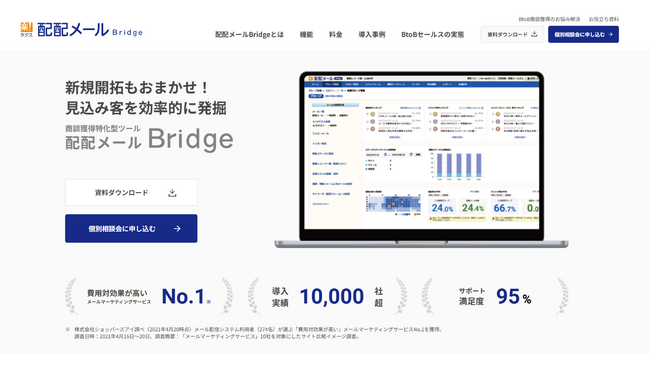Click the BtoB商談獲得のお悩み解決 link

point(549,19)
